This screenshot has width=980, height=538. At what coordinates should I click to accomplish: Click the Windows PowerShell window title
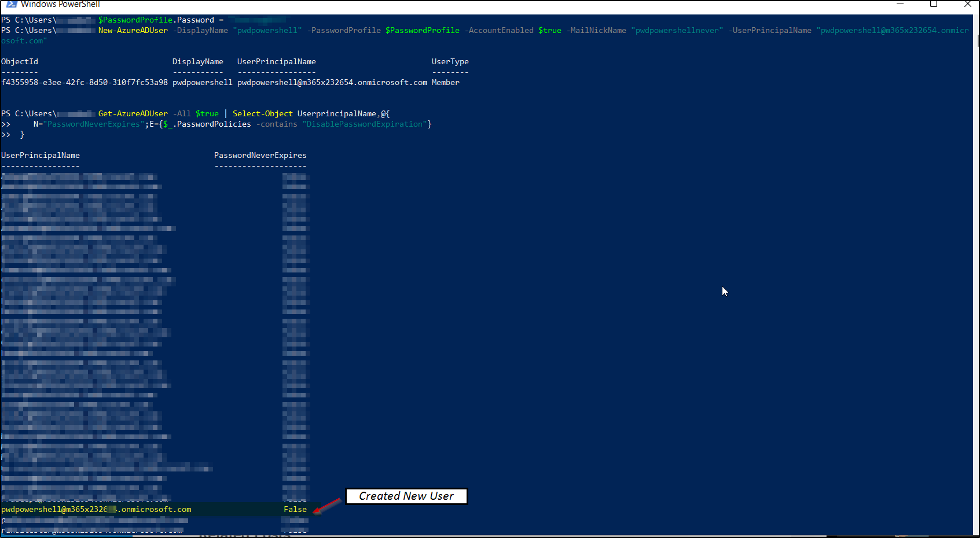pos(60,4)
